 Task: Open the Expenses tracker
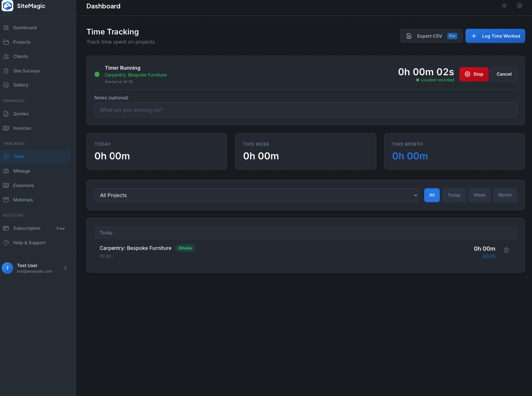(x=23, y=185)
